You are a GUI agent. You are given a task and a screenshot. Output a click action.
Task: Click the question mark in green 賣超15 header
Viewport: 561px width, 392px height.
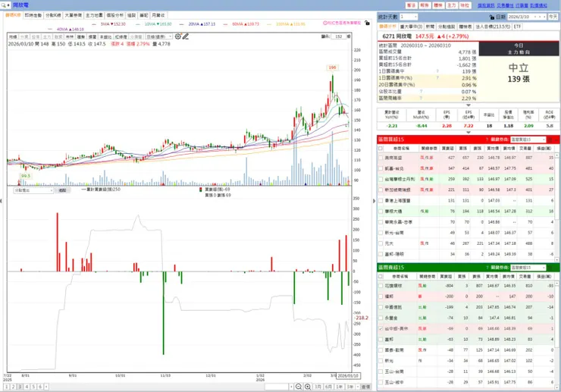487,268
